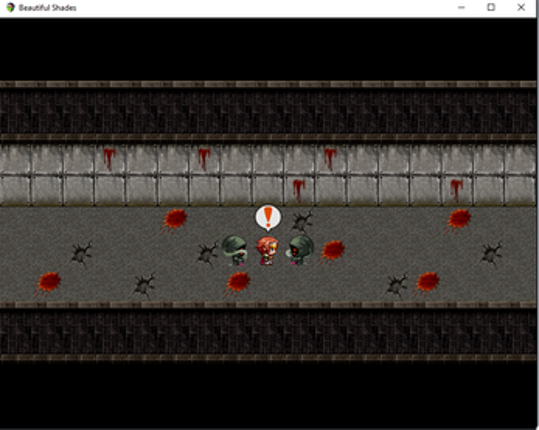Screen dimensions: 539x430
Task: Click the hooded green creature left of player
Action: click(x=234, y=250)
